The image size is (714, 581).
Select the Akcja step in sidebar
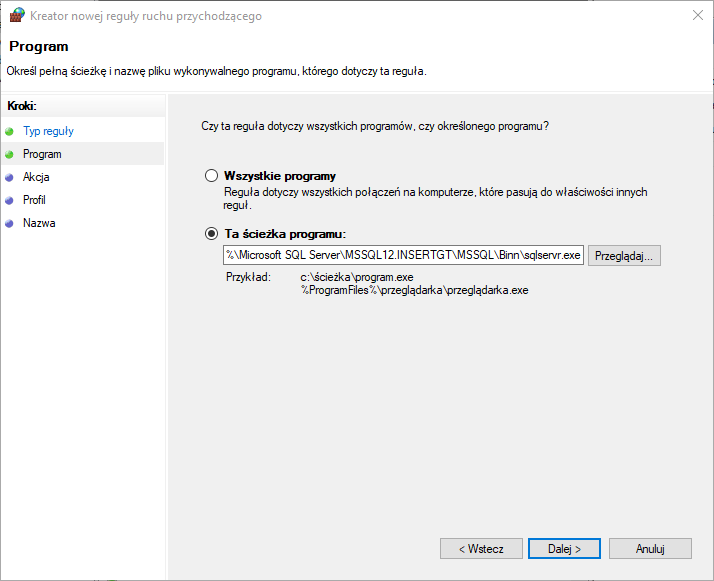36,177
